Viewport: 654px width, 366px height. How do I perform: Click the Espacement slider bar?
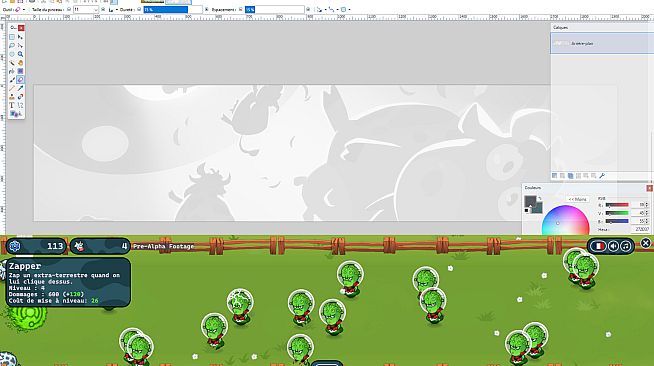click(274, 9)
